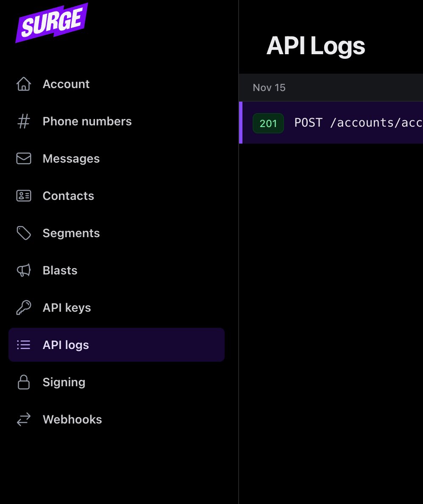Image resolution: width=423 pixels, height=504 pixels.
Task: Open the Messages section
Action: click(x=117, y=158)
